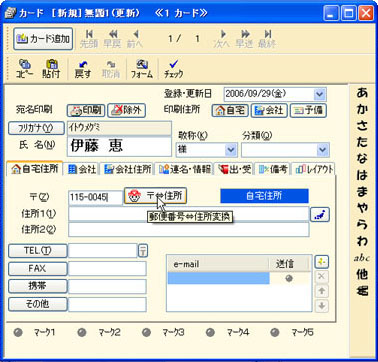Click the add e-mail icon beside the list

pos(321,262)
